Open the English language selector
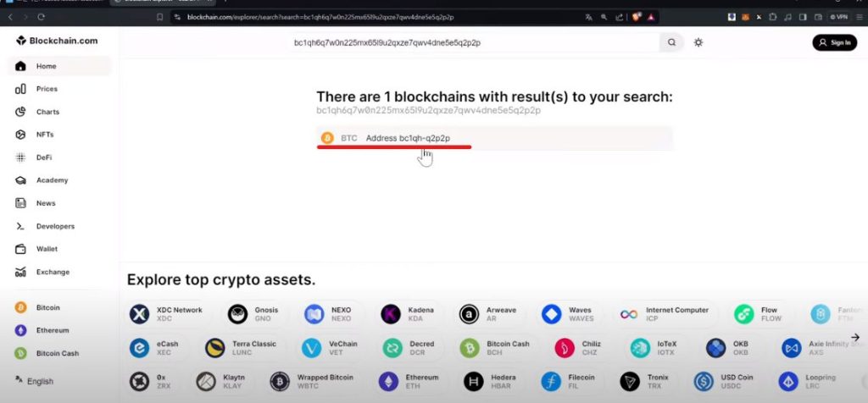 [34, 381]
